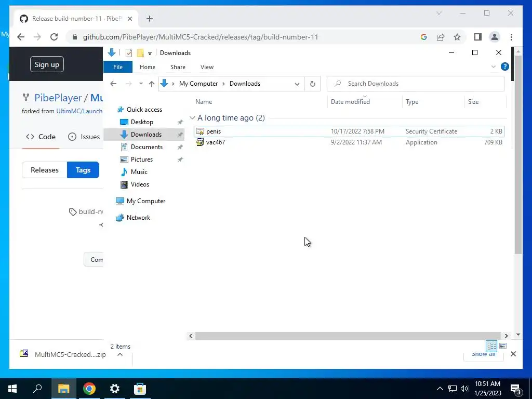Click the share page icon in the address bar
532x399 pixels.
click(x=441, y=37)
